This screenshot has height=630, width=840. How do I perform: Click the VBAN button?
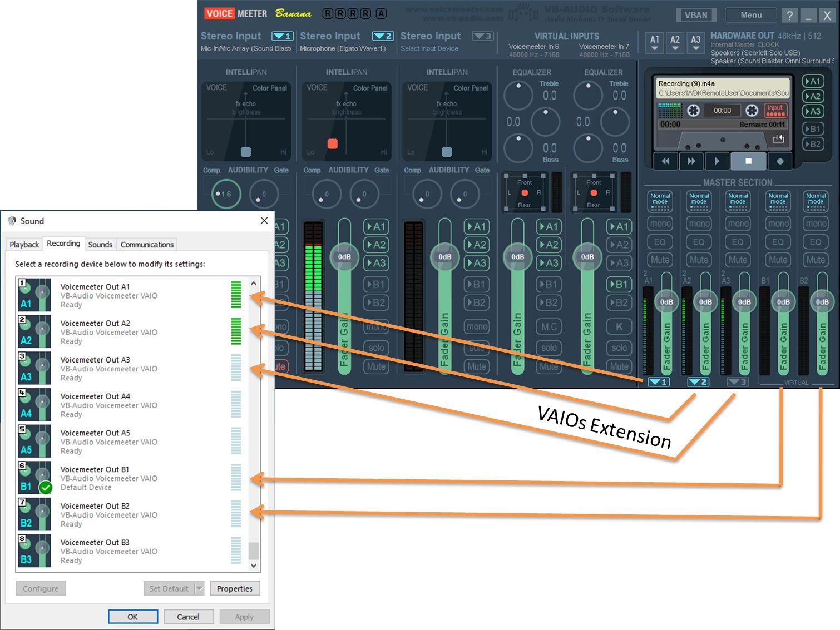pos(696,15)
